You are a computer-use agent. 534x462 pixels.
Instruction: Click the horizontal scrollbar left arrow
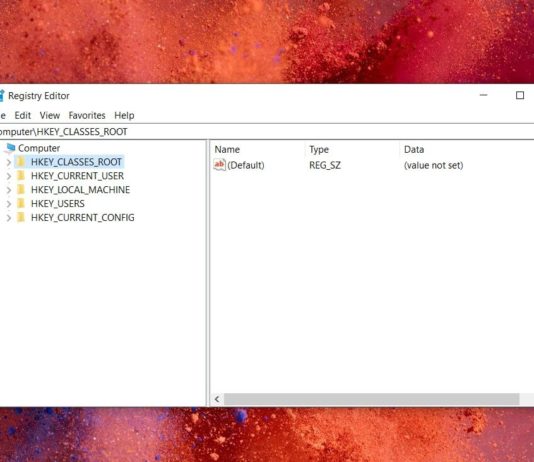pyautogui.click(x=217, y=399)
